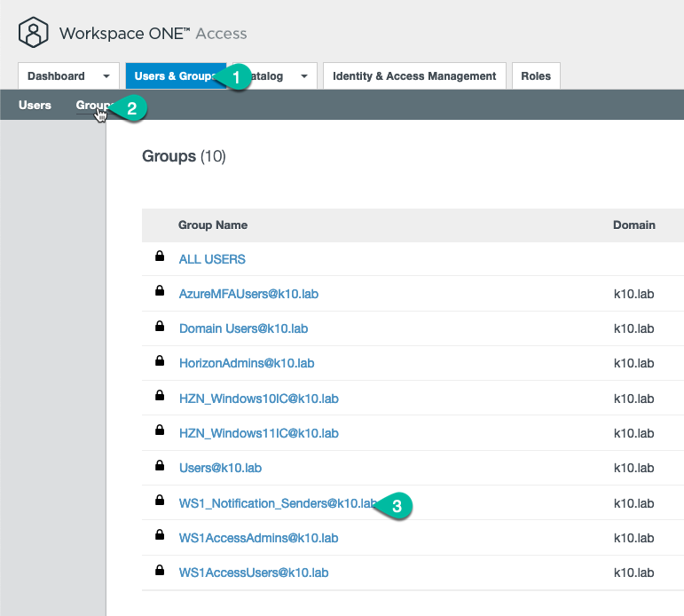Viewport: 684px width, 616px height.
Task: Click lock icon beside Users@k10.lab
Action: (x=160, y=465)
